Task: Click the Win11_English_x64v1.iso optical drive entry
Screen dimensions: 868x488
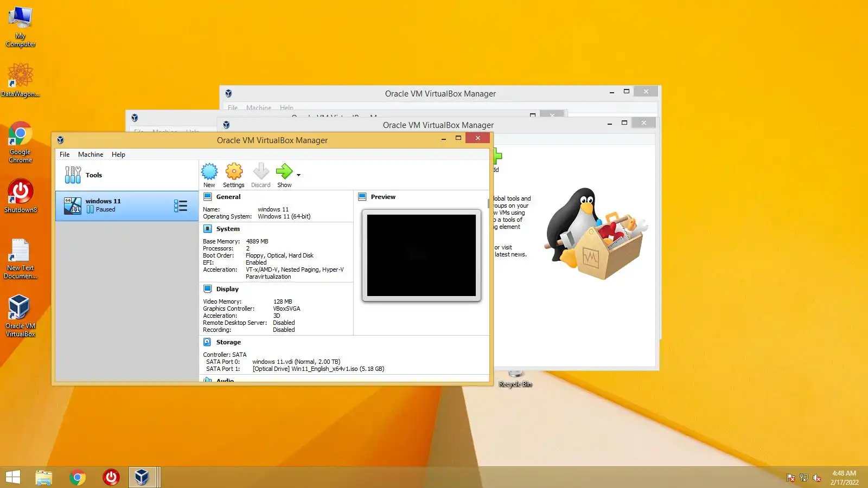Action: [x=318, y=369]
